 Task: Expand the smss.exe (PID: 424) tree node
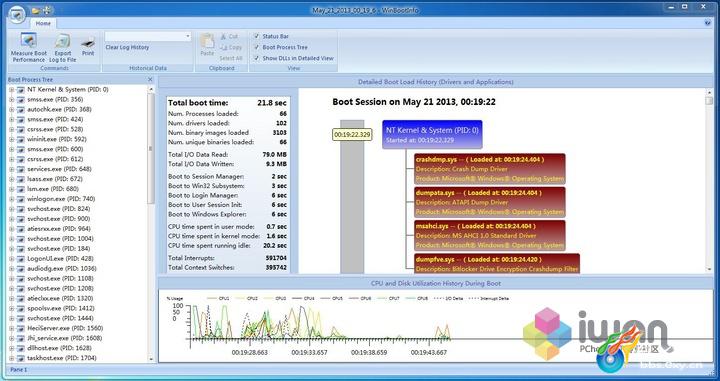11,120
